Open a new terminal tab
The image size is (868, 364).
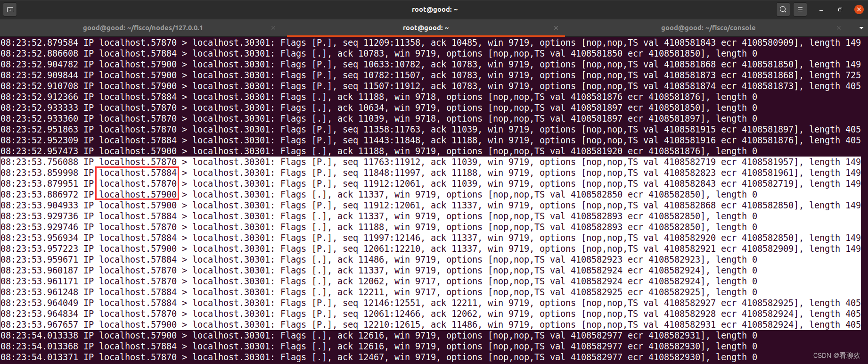tap(10, 9)
